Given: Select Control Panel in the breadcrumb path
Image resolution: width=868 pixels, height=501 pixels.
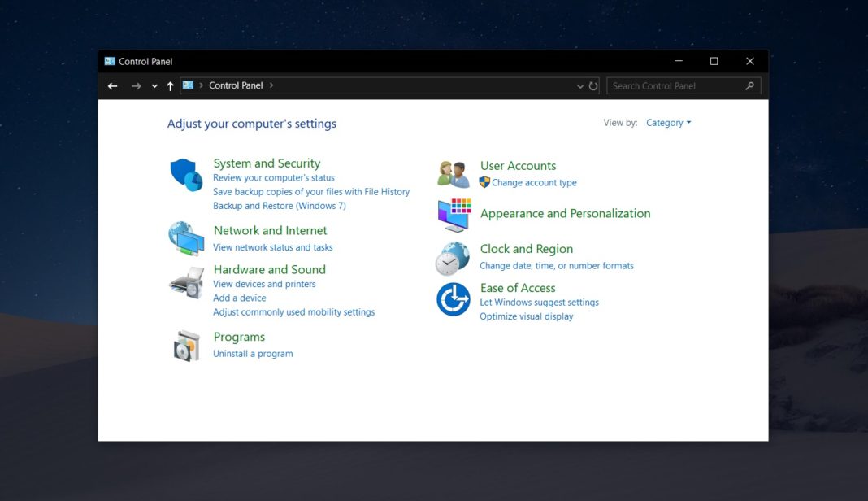Looking at the screenshot, I should click(x=236, y=85).
